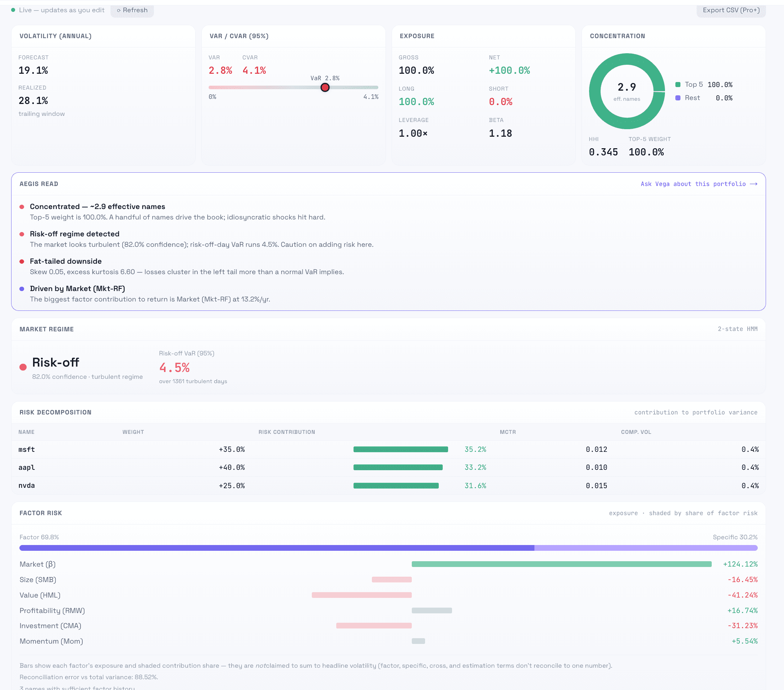Click red bullet beside Fat-tailed downside
Image resolution: width=784 pixels, height=690 pixels.
(x=22, y=262)
